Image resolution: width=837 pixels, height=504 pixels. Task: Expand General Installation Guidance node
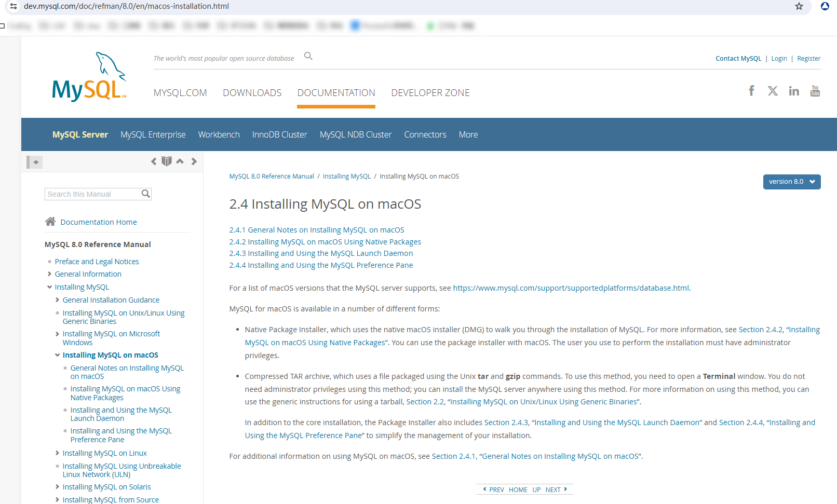(x=57, y=300)
